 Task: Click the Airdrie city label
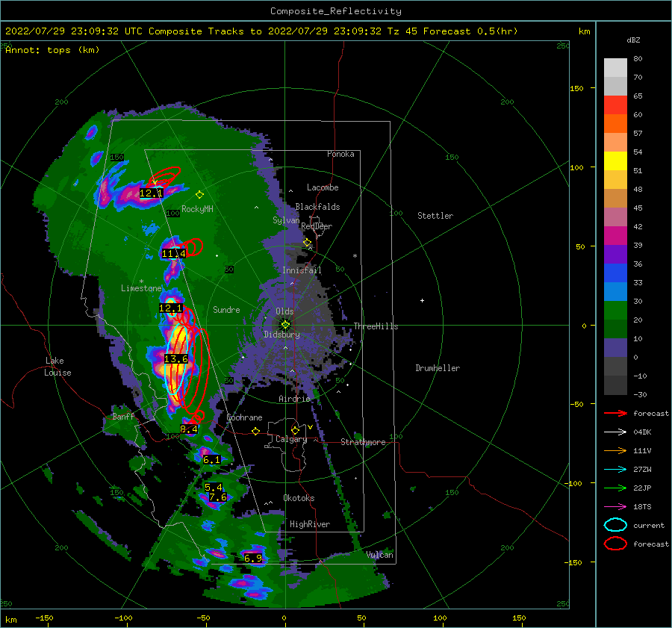294,399
